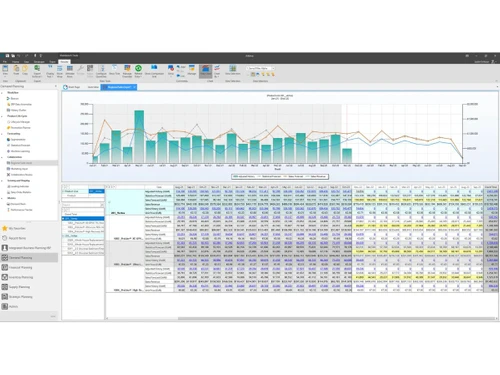The image size is (500, 375).
Task: Open the ERP Data Anomalies tree item
Action: (19, 104)
